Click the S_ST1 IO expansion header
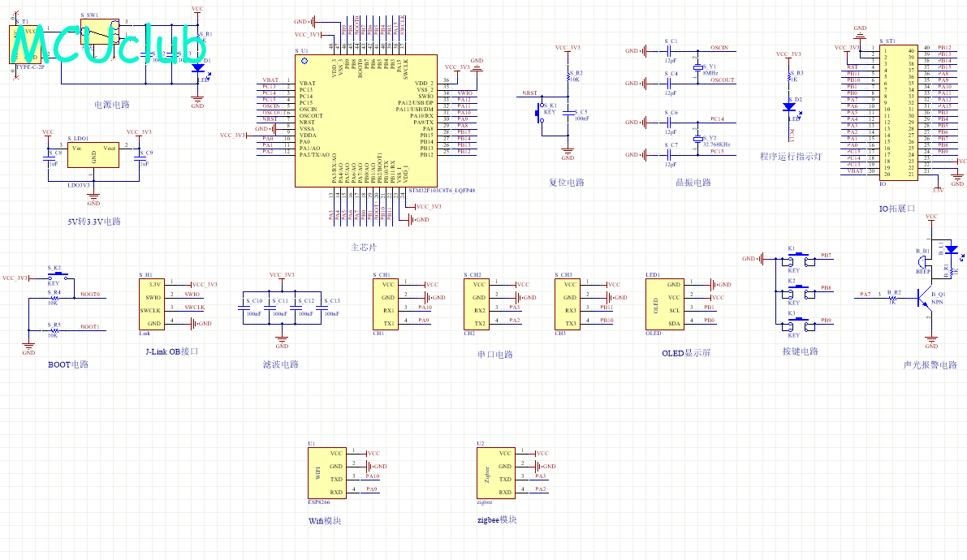The height and width of the screenshot is (560, 967). click(899, 112)
